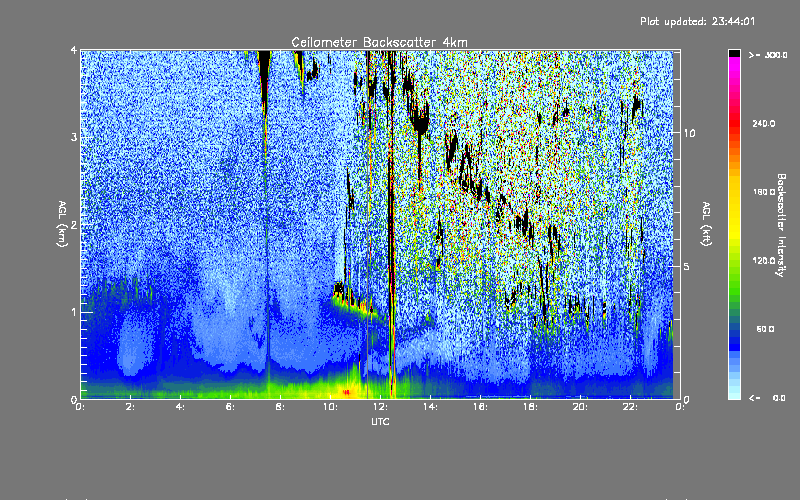Click the tall black cloud column near 7:30 UTC
800x500 pixels.
pos(264,77)
